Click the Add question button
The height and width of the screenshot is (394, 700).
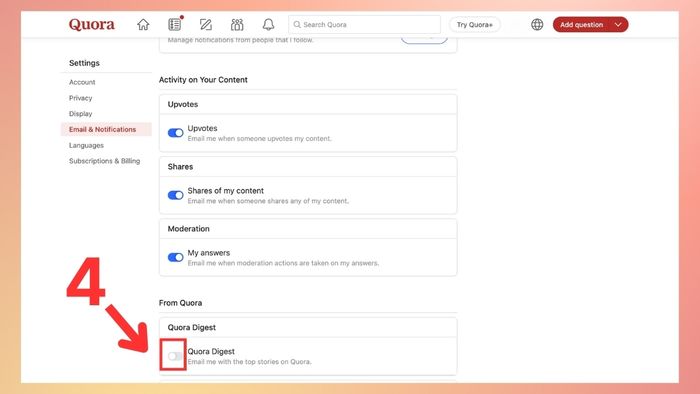(582, 25)
